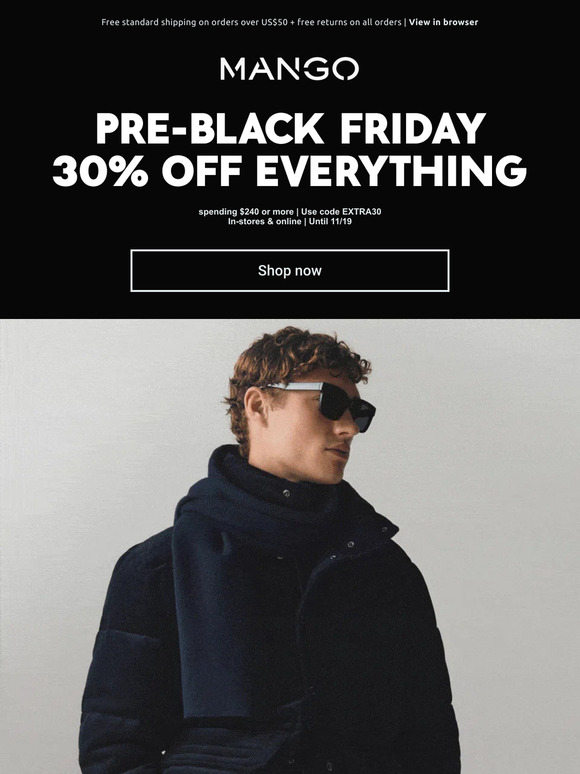Select the PRE-BLACK FRIDAY headline
580x774 pixels.
tap(290, 128)
